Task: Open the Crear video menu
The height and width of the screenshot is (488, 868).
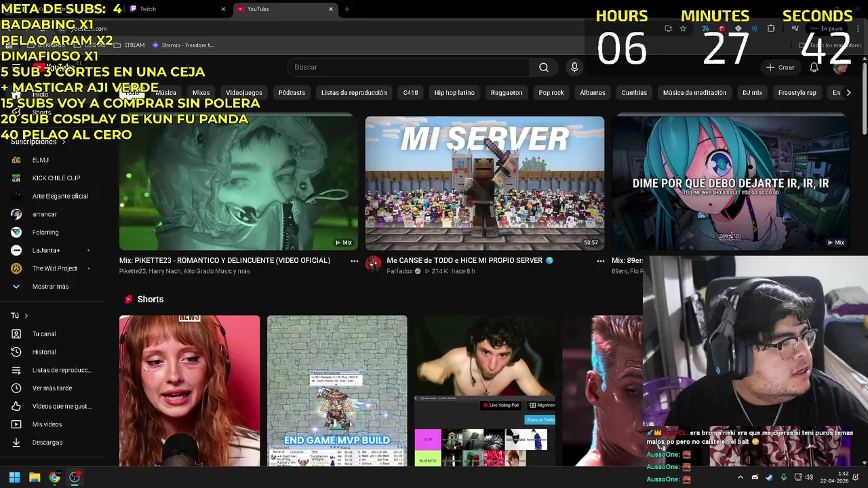Action: click(x=781, y=67)
